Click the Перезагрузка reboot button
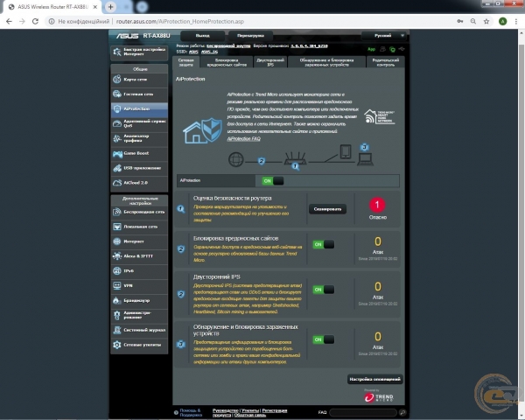525x420 pixels. 250,36
